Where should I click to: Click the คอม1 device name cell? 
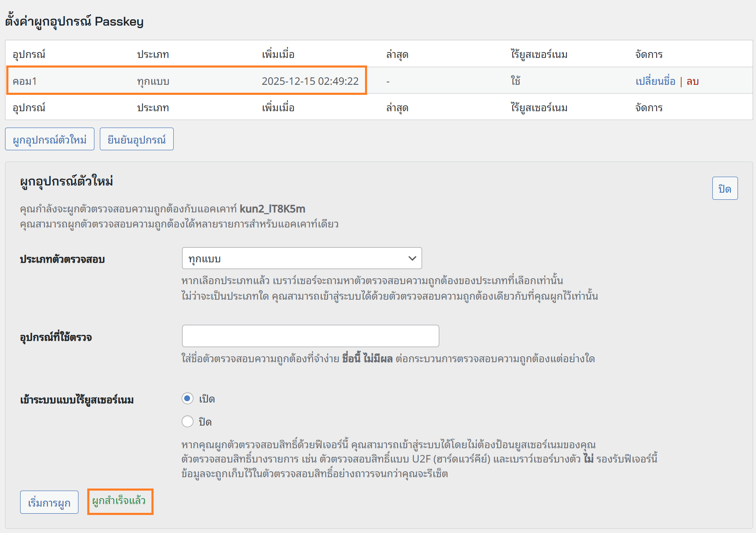tap(25, 81)
